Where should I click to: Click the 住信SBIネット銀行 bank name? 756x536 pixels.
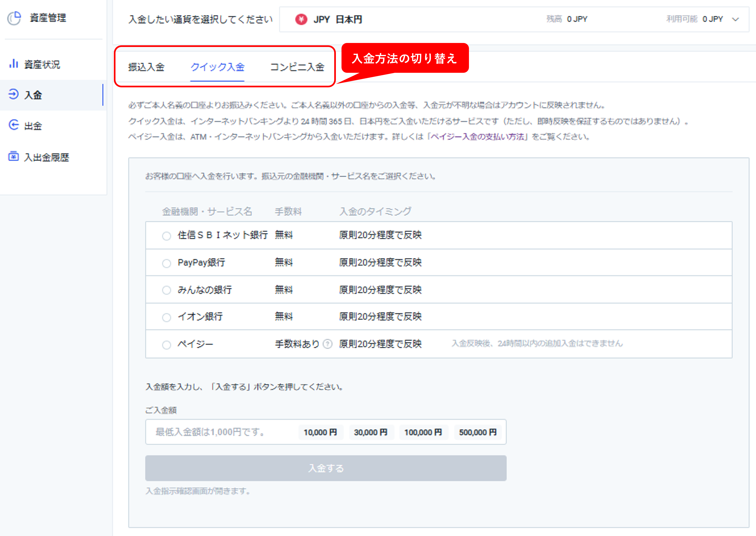coord(223,235)
